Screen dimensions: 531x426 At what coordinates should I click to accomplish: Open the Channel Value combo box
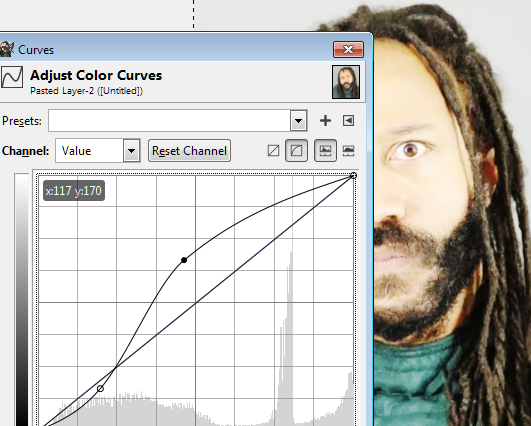point(98,151)
